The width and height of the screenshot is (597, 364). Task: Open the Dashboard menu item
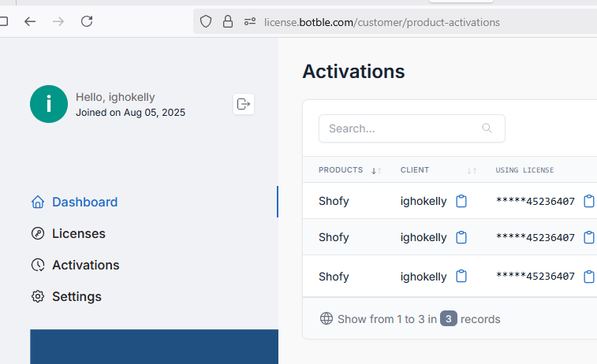[x=84, y=202]
